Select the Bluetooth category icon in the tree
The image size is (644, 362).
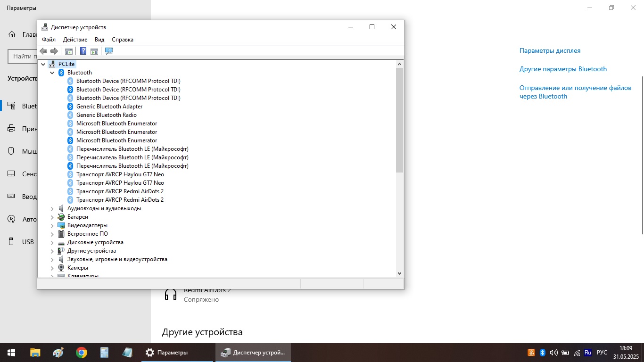pyautogui.click(x=61, y=73)
